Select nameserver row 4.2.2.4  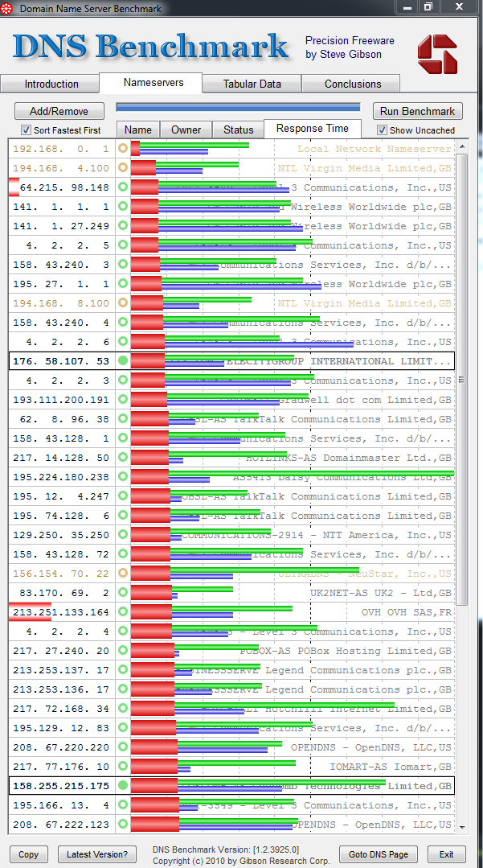click(x=231, y=631)
